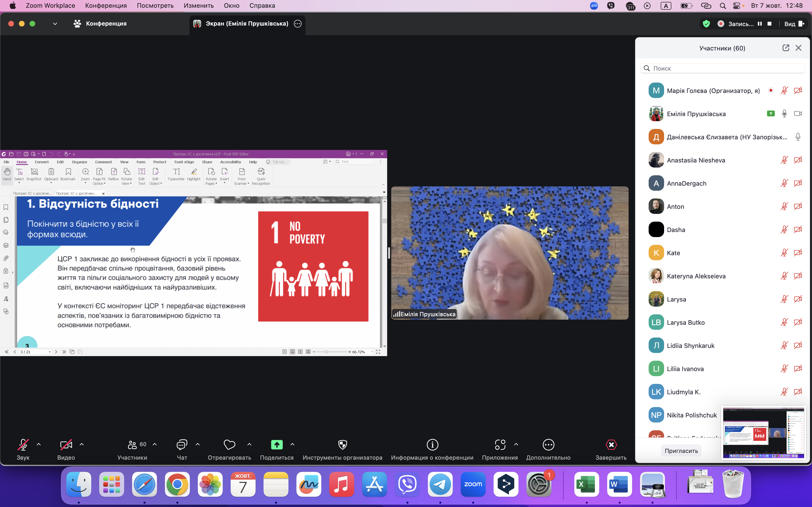The height and width of the screenshot is (507, 812).
Task: Open conference information icon
Action: pyautogui.click(x=432, y=445)
